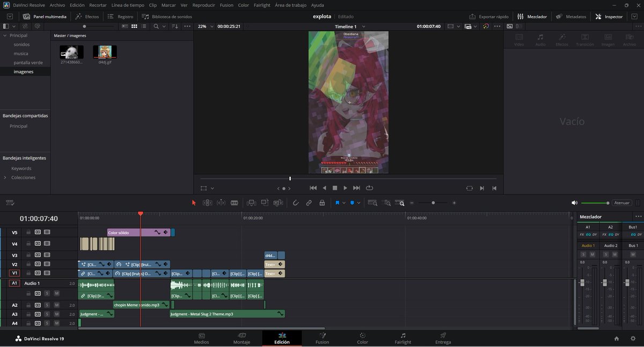This screenshot has width=644, height=347.
Task: Toggle Loop playback icon
Action: coord(369,188)
